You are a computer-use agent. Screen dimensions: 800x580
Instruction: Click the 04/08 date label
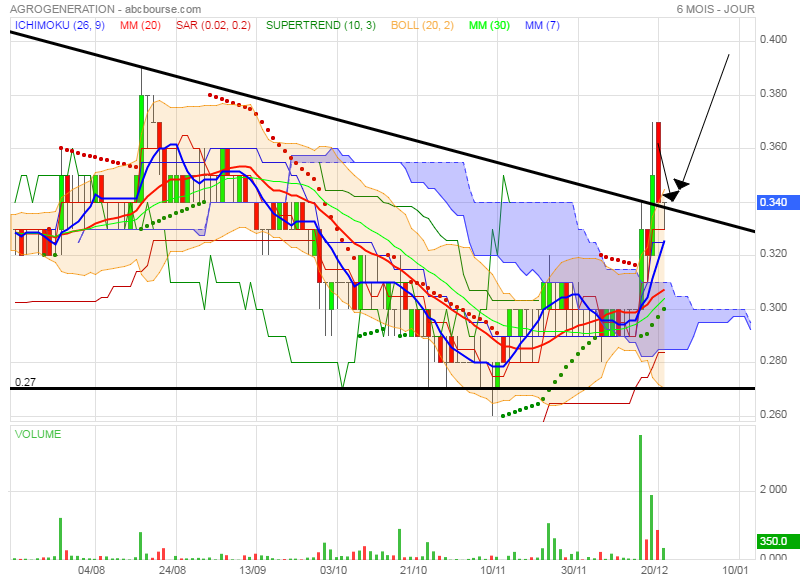tap(91, 570)
